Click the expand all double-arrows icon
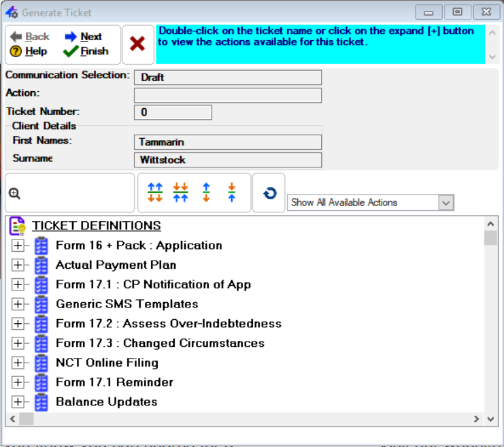This screenshot has height=447, width=504. point(155,193)
